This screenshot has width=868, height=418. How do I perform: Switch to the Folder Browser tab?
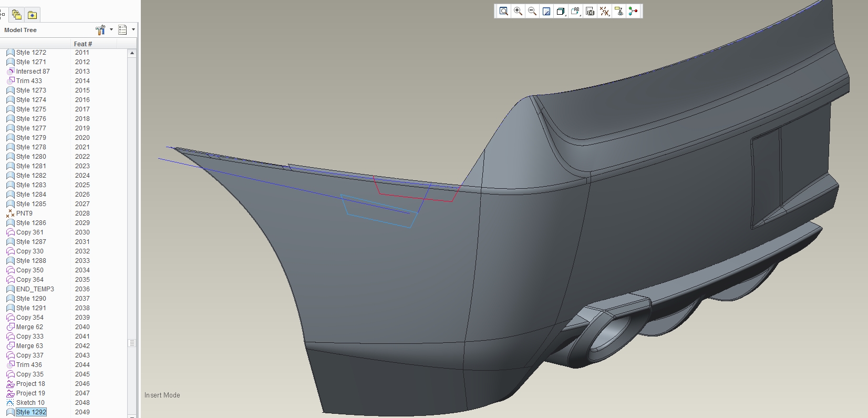click(x=17, y=15)
